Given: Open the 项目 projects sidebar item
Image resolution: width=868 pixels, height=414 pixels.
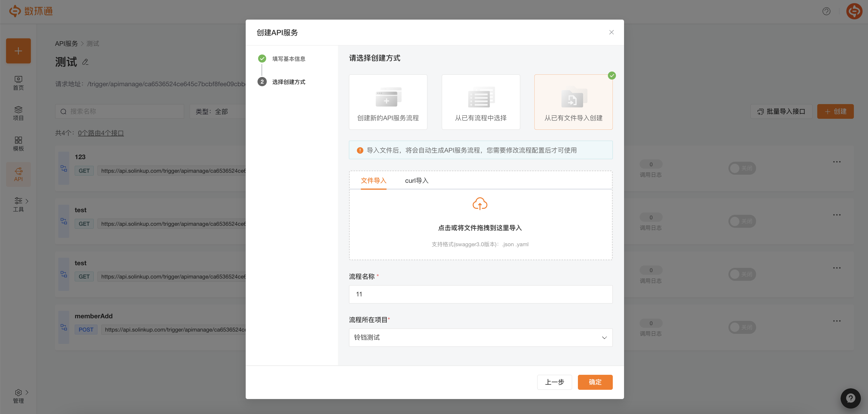Looking at the screenshot, I should [18, 113].
